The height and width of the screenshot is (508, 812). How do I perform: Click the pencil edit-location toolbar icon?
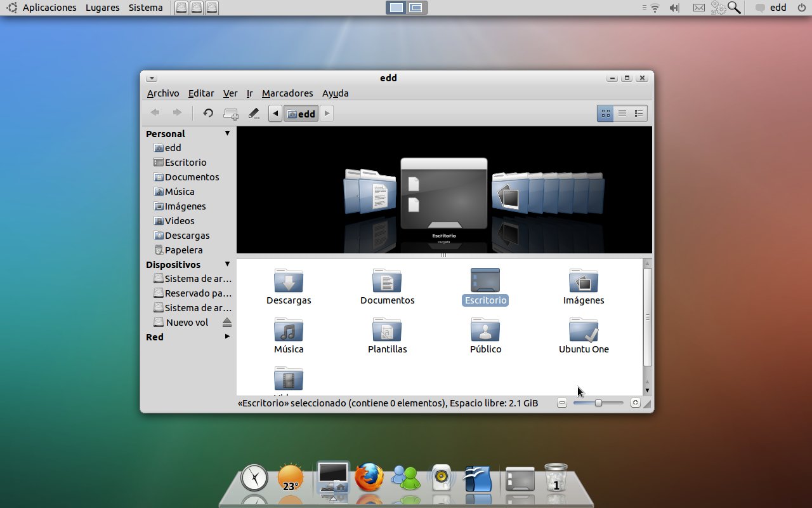(254, 113)
